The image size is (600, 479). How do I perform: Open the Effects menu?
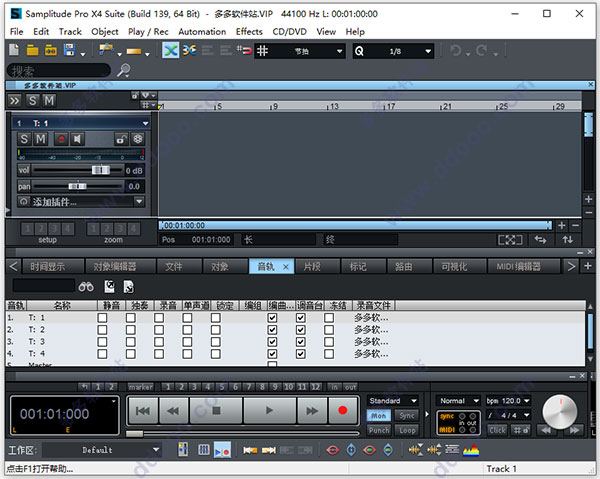coord(249,32)
